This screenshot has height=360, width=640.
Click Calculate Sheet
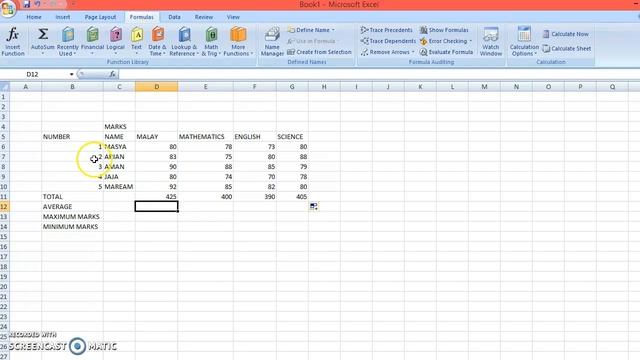click(x=567, y=49)
